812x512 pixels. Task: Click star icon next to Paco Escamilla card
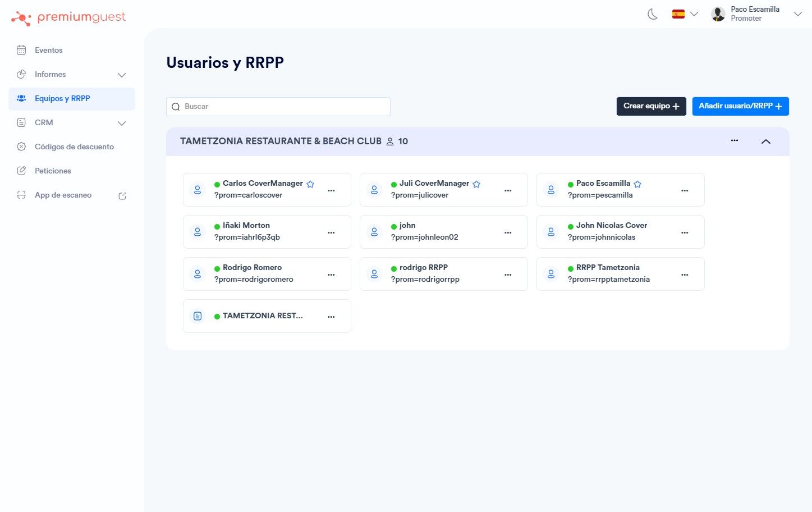(x=637, y=184)
